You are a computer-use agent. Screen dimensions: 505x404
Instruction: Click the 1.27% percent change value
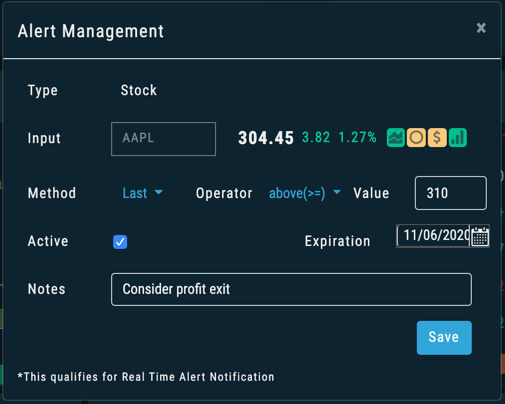[x=357, y=137]
